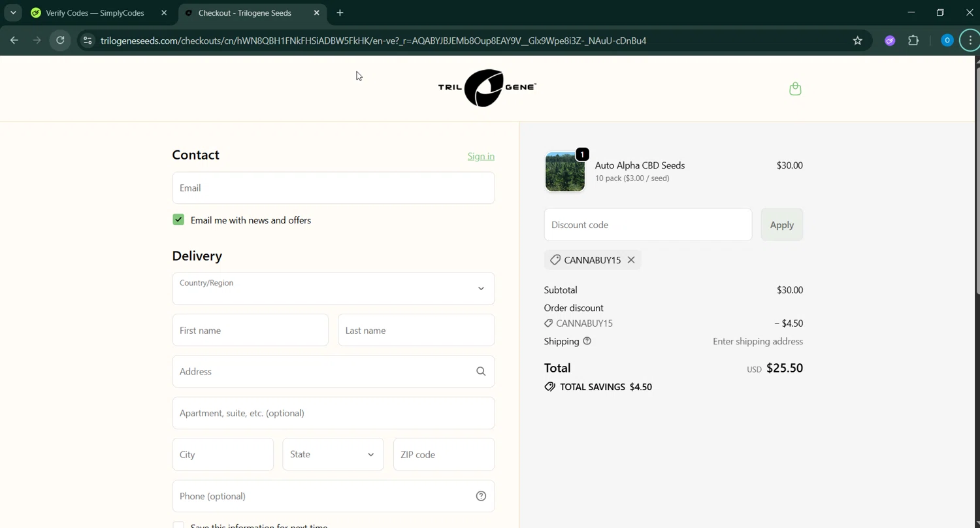Focus the Last name field
980x528 pixels.
point(416,331)
